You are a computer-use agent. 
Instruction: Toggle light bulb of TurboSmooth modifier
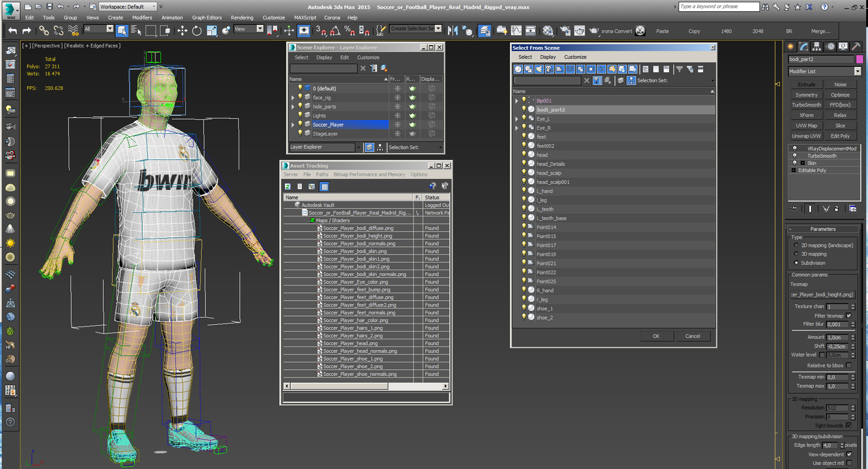(795, 156)
